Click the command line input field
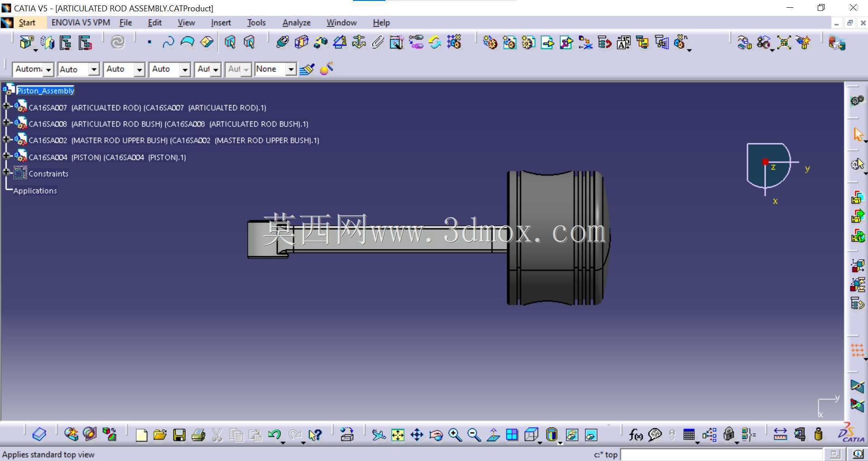The height and width of the screenshot is (461, 868). (x=721, y=454)
